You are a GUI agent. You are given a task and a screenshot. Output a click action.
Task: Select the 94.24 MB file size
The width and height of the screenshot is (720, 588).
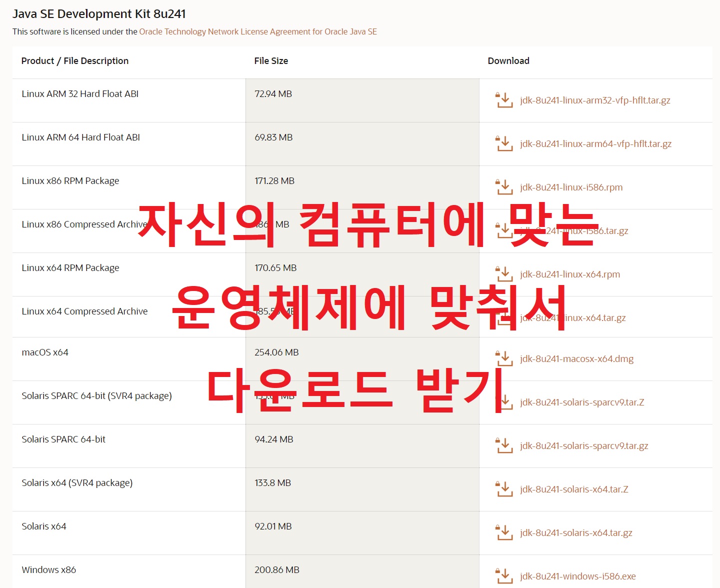tap(274, 439)
